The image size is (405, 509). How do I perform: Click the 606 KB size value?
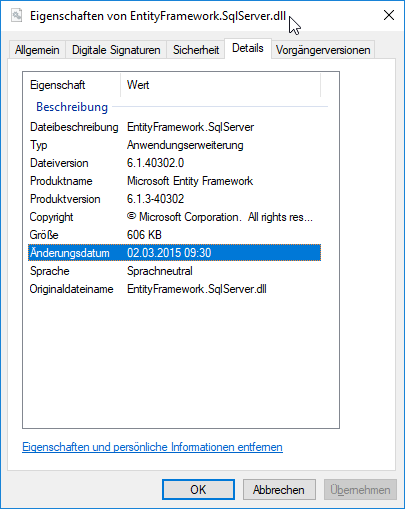pyautogui.click(x=144, y=235)
